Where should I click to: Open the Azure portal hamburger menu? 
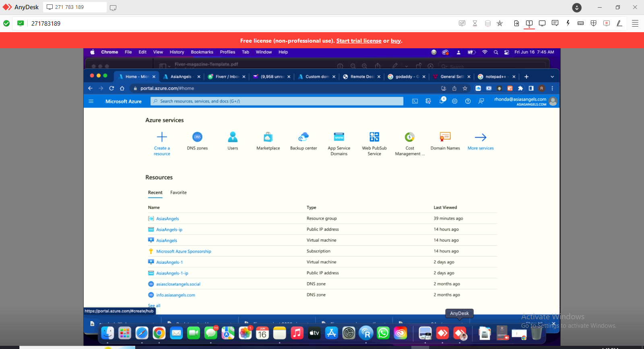[91, 101]
